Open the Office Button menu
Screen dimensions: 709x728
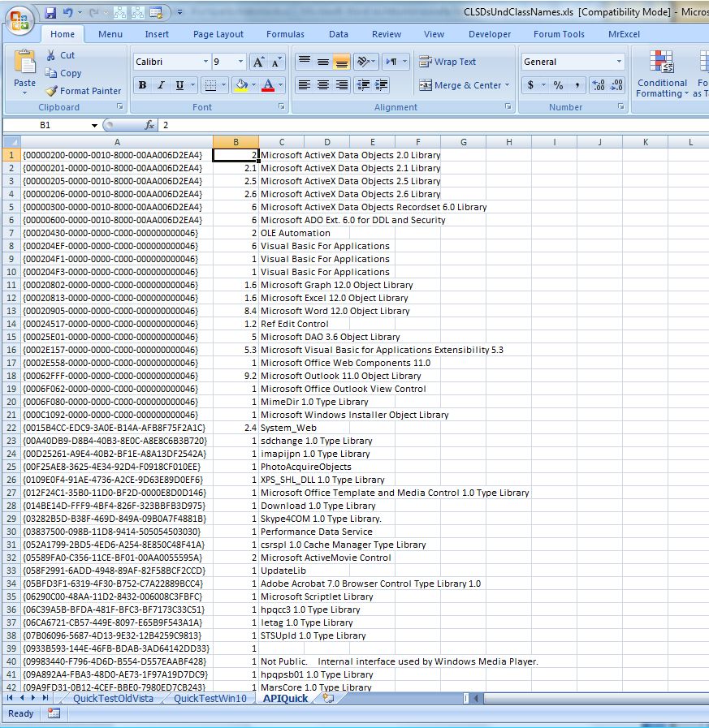click(19, 20)
